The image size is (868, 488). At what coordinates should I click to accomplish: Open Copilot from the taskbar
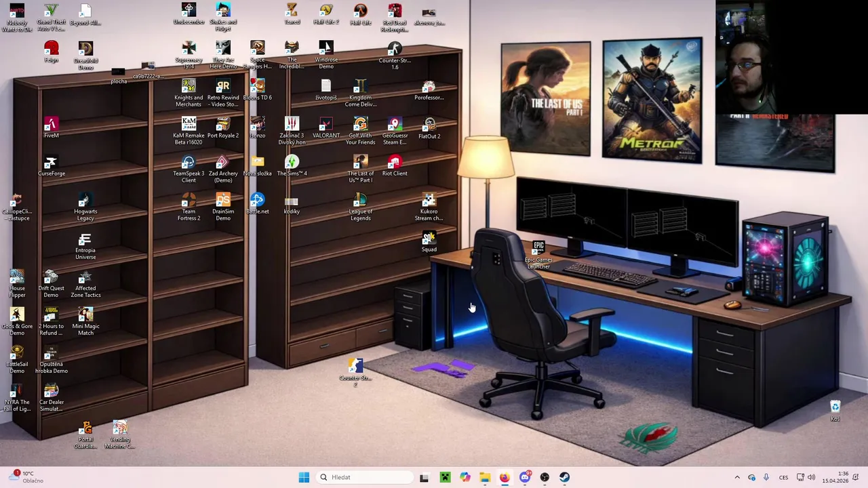465,477
